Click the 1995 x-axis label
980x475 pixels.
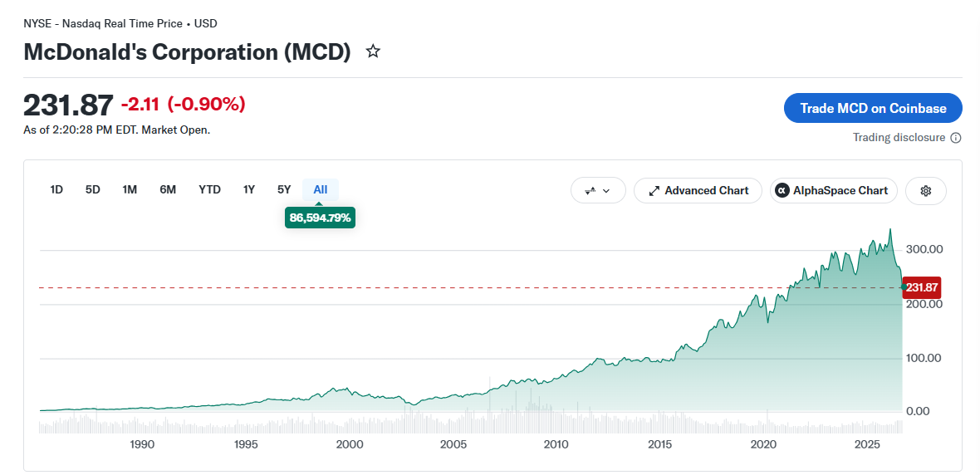[245, 444]
